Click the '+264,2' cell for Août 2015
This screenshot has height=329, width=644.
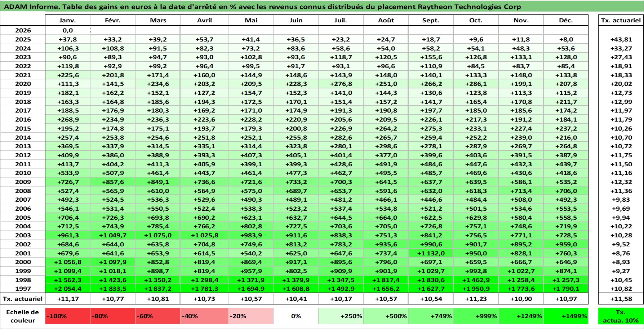tap(386, 128)
